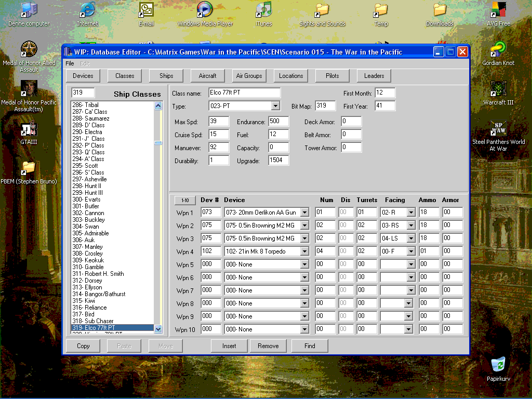Open the File menu
This screenshot has width=532, height=399.
coord(70,63)
